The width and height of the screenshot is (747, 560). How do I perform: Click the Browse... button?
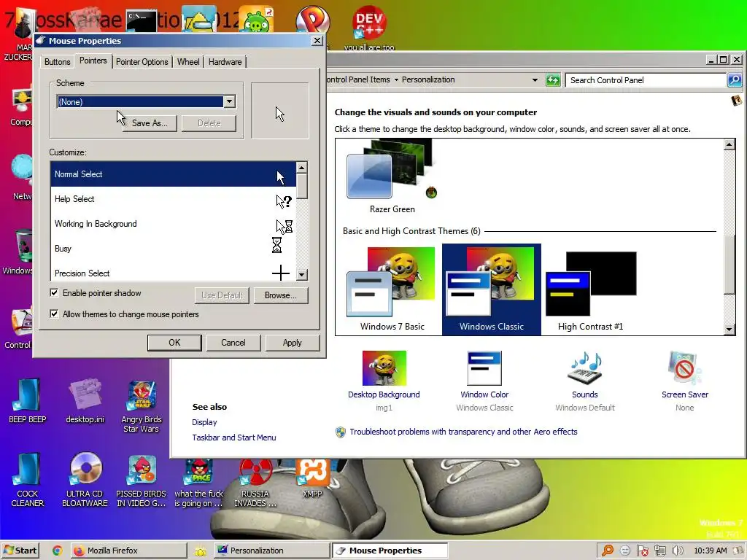coord(281,295)
